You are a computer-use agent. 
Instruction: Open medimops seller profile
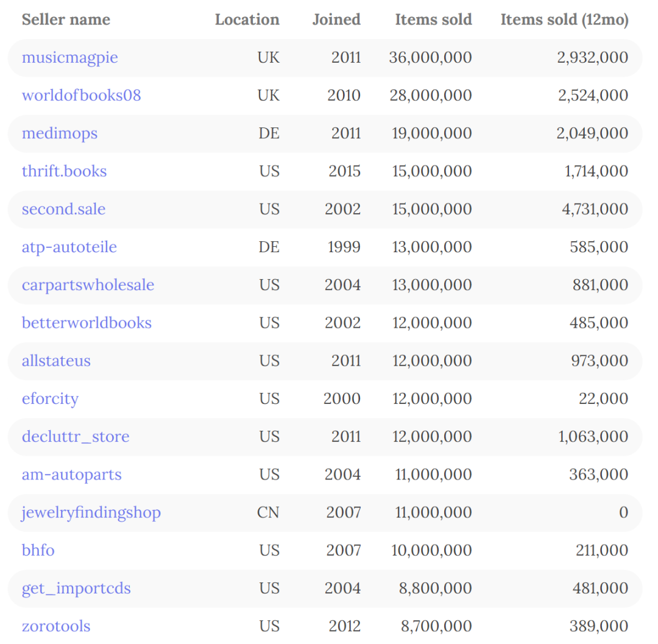pos(60,133)
